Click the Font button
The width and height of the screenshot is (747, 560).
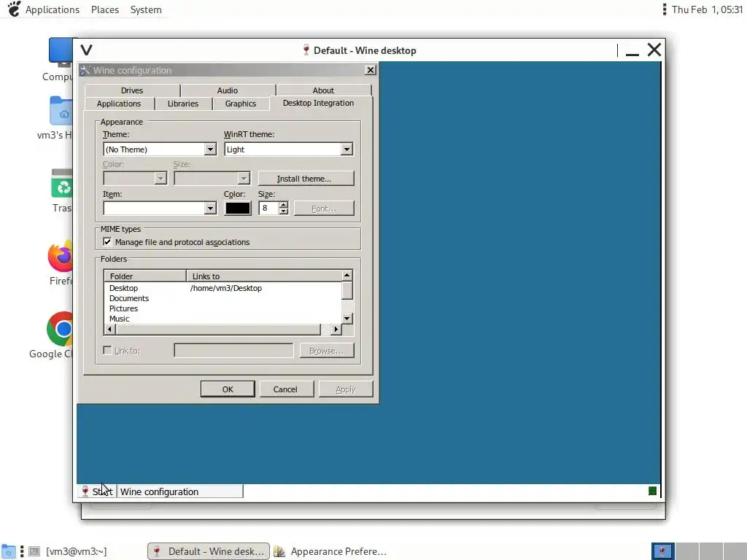[324, 208]
